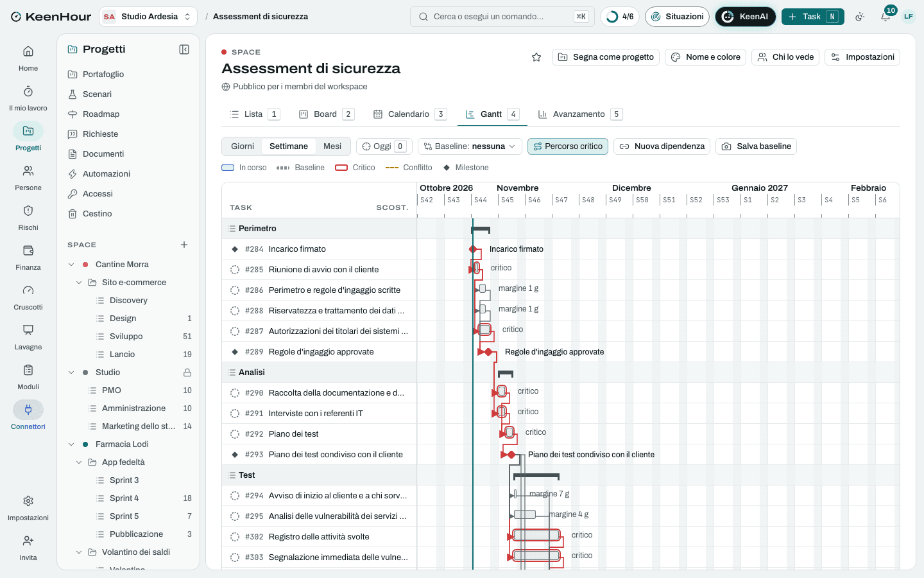Image resolution: width=924 pixels, height=578 pixels.
Task: Open Nome e colore settings
Action: [x=705, y=57]
